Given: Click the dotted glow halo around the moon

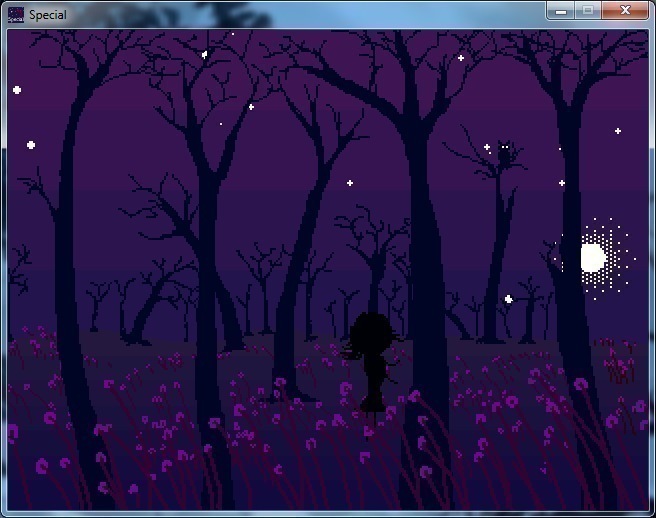Looking at the screenshot, I should (617, 238).
